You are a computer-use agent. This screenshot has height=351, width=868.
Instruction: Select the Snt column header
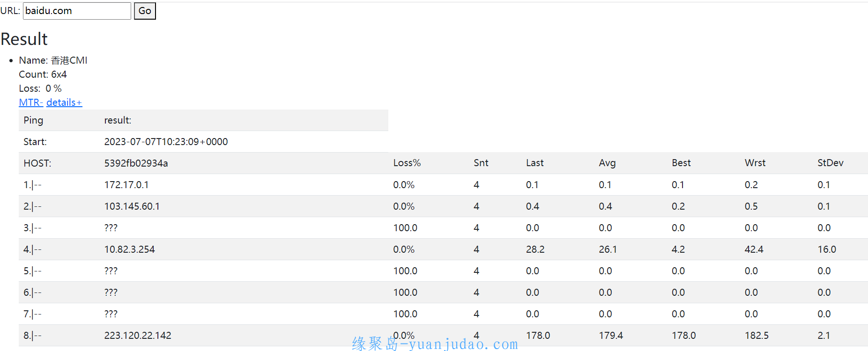tap(481, 163)
